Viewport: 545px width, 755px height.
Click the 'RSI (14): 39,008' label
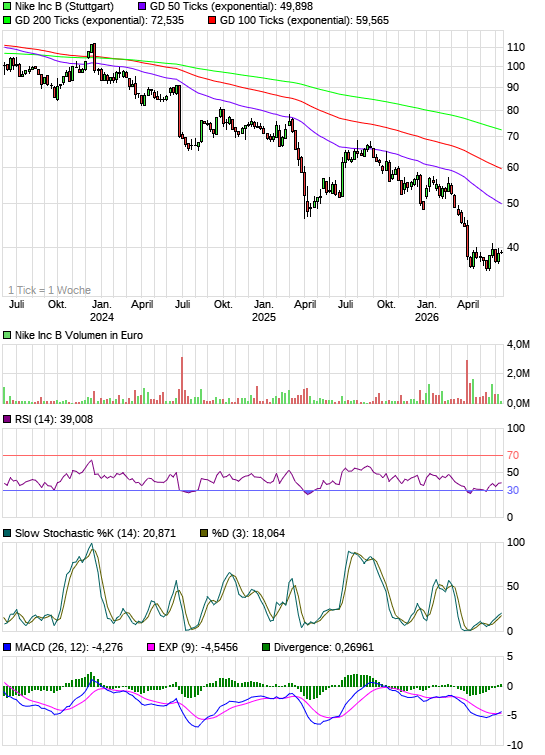tap(54, 419)
